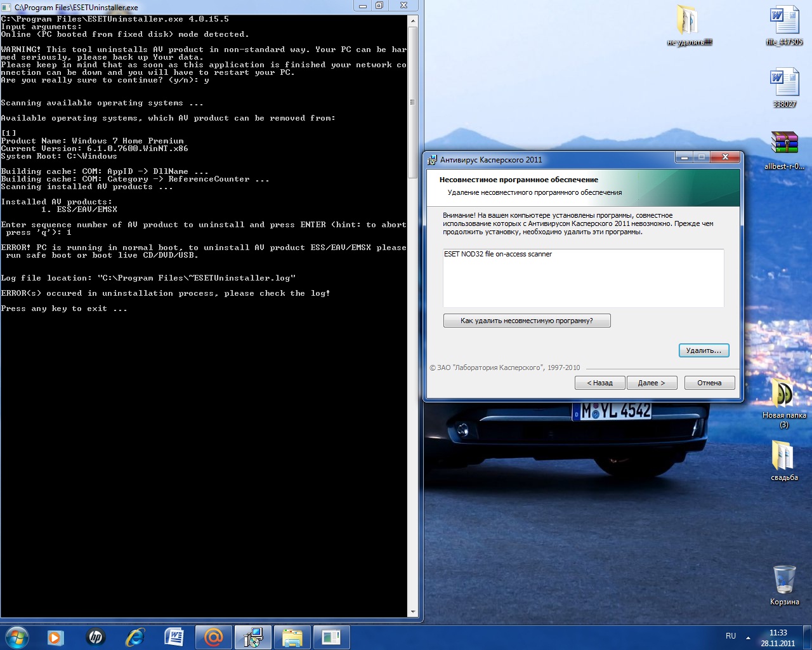Select the 'Новая папка (3)' desktop folder
This screenshot has height=650, width=812.
pos(784,403)
